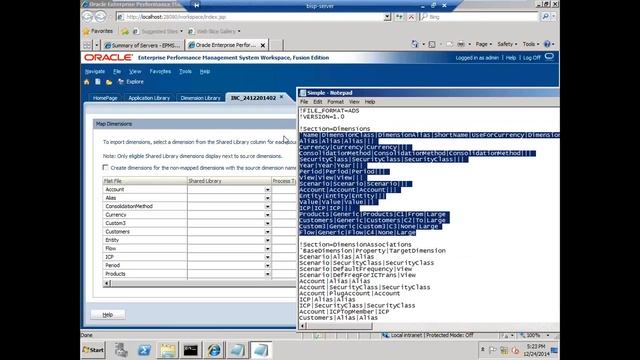Click the Action Center flag tray icon
The image size is (640, 360).
[493, 350]
